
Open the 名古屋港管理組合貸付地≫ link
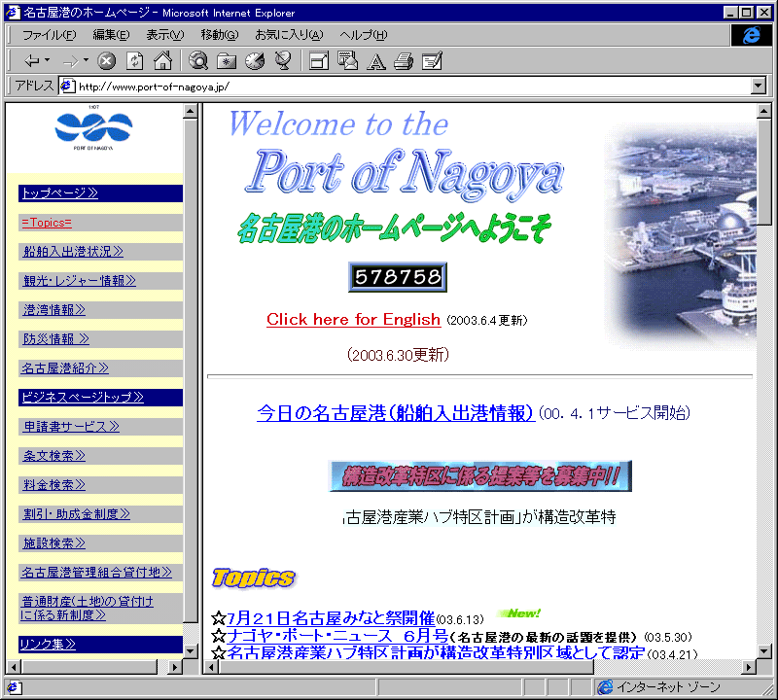[x=96, y=573]
